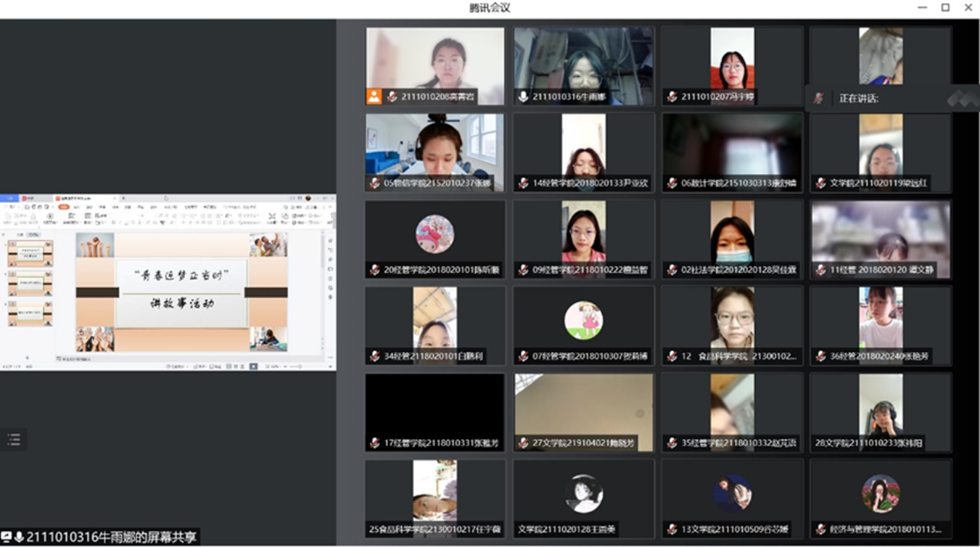Viewport: 980px width, 547px height.
Task: Click the slideshow play button in shared WPS window
Action: 253,366
